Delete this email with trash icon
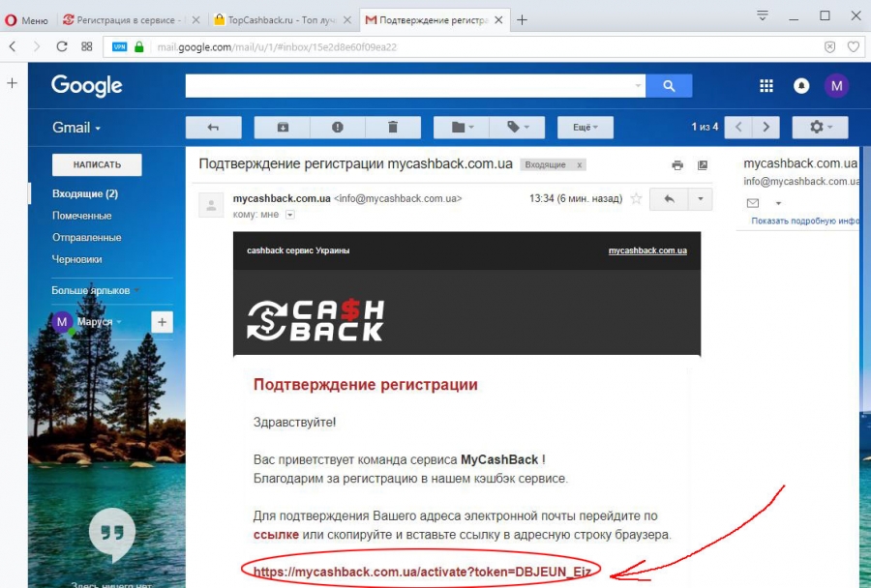This screenshot has width=871, height=588. [393, 127]
